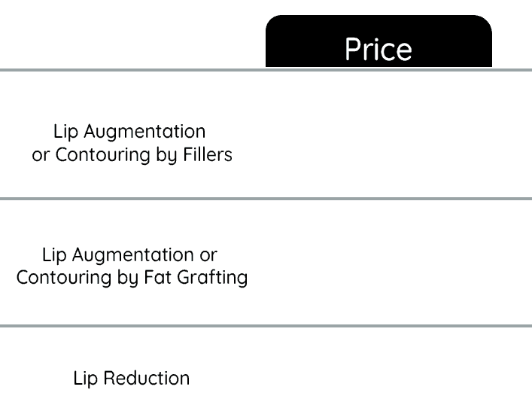Click the divider line above Lip Reduction
The width and height of the screenshot is (532, 408).
[x=266, y=326]
